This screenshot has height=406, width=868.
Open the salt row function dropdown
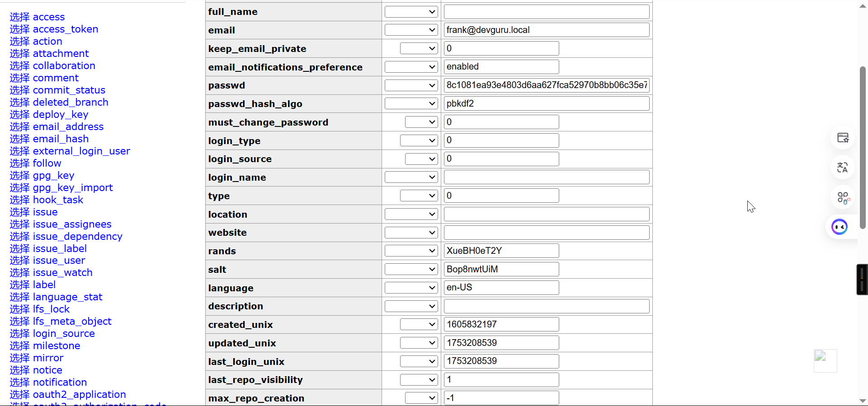click(x=410, y=270)
